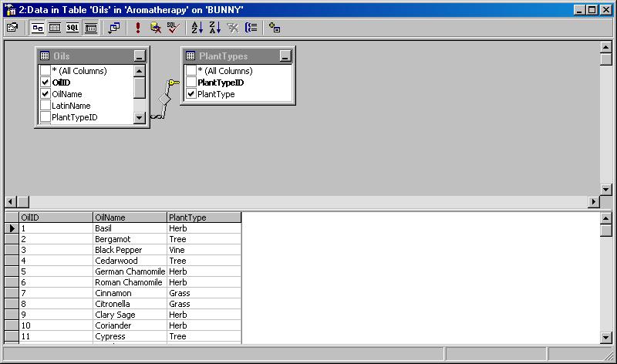
Task: Click the OilName column header
Action: pos(130,217)
